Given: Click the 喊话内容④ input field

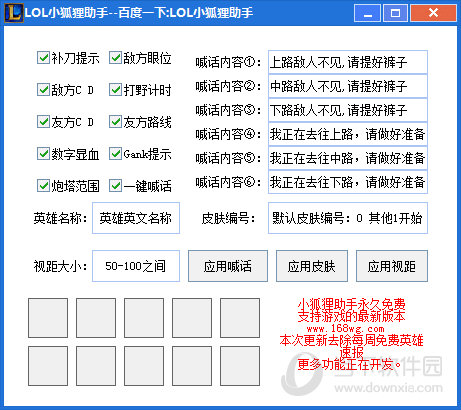Looking at the screenshot, I should click(x=348, y=134).
